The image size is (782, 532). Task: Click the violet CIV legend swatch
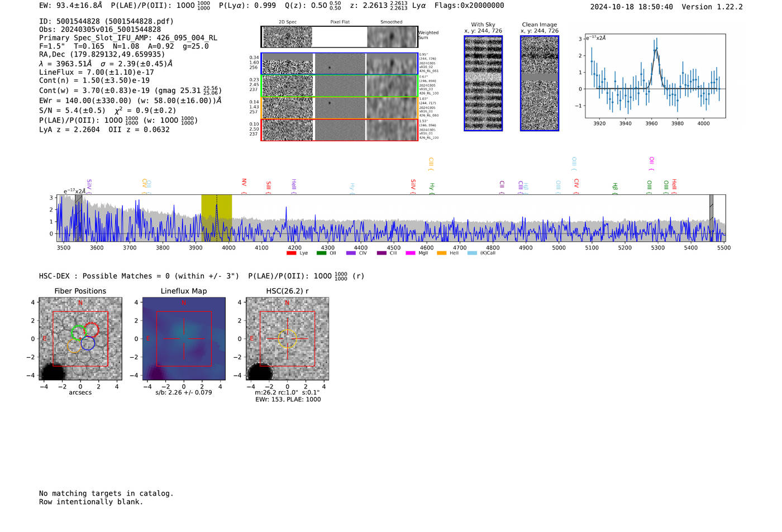pos(351,253)
